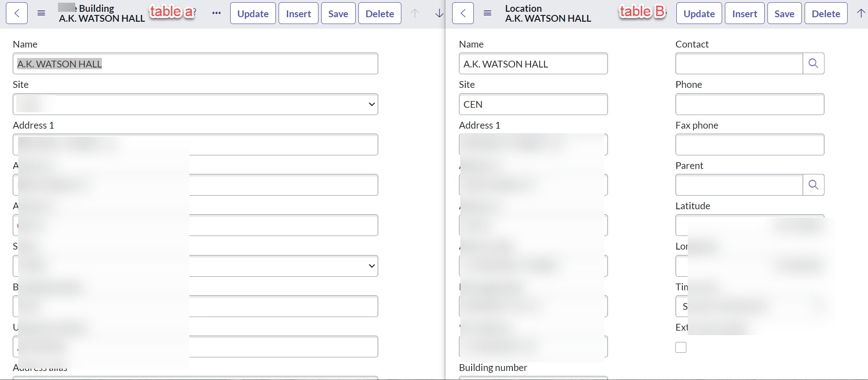868x380 pixels.
Task: Click Save in the Location form
Action: click(785, 14)
